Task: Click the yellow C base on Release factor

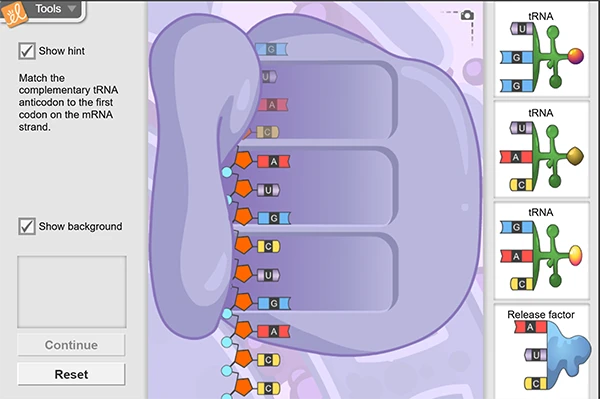Action: pos(536,383)
